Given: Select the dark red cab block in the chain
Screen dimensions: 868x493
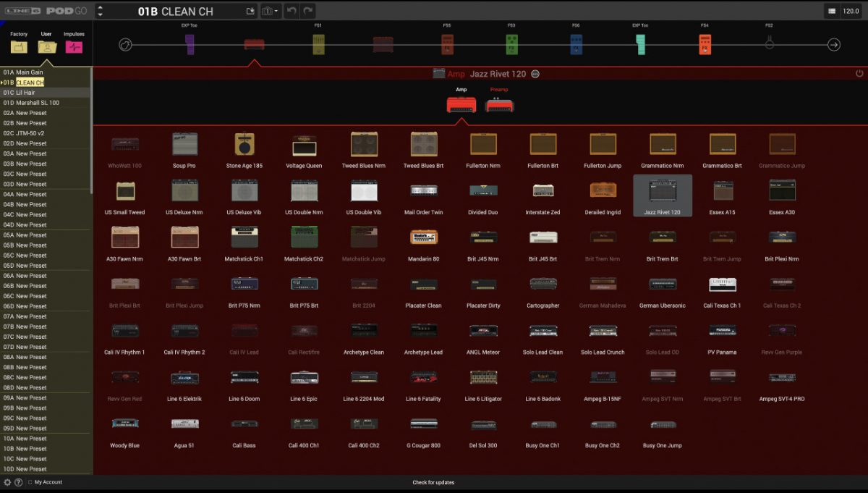Looking at the screenshot, I should (x=383, y=45).
